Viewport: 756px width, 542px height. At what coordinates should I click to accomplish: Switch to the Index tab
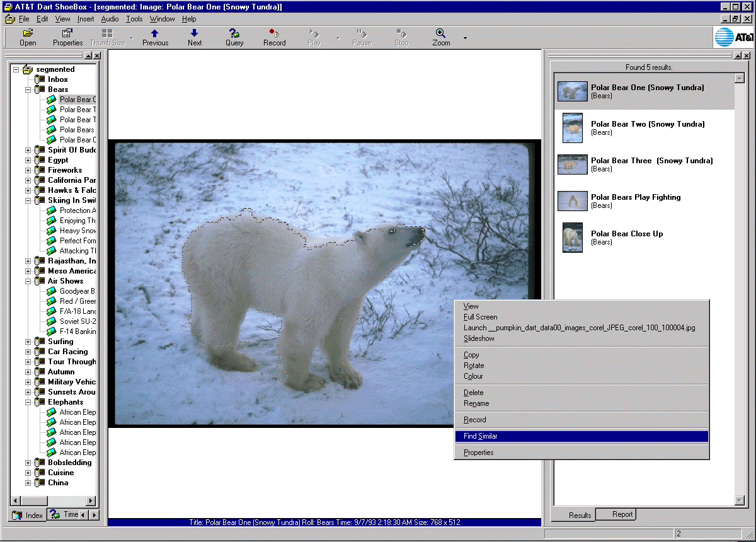[x=28, y=515]
